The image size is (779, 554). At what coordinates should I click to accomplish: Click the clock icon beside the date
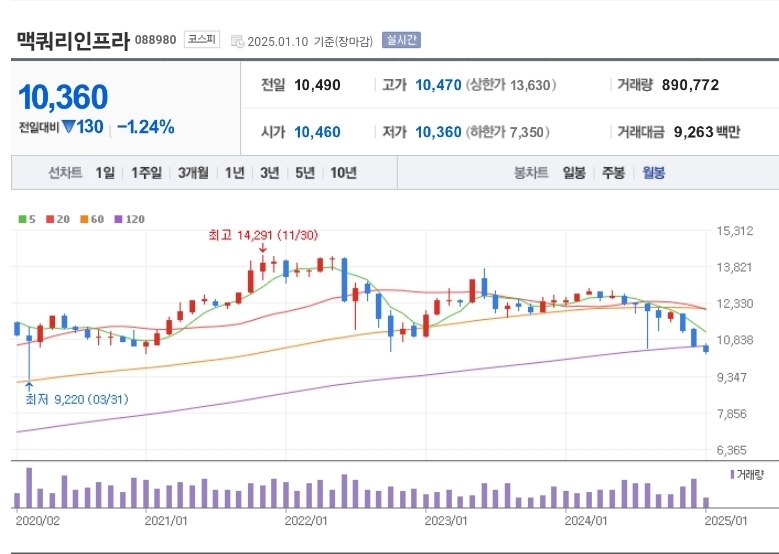click(237, 41)
